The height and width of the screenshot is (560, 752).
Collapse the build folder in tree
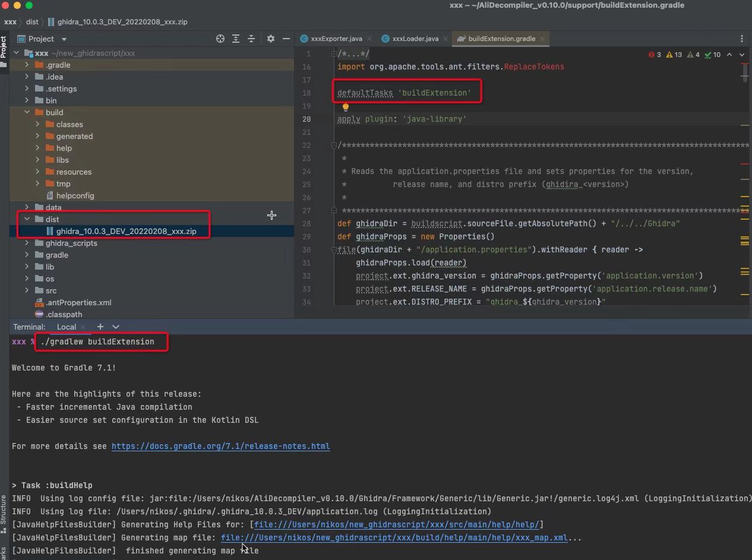pos(27,112)
